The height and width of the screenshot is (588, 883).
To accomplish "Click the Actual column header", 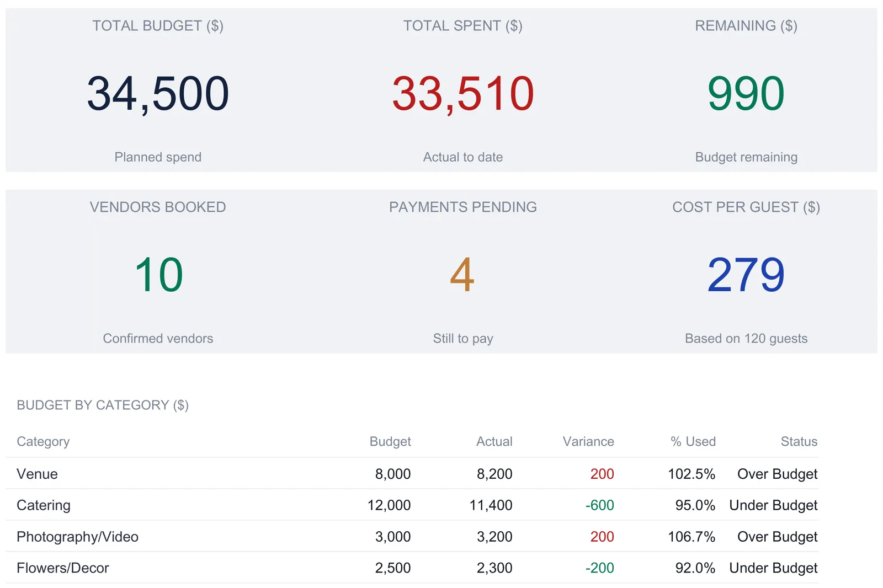I will [494, 441].
